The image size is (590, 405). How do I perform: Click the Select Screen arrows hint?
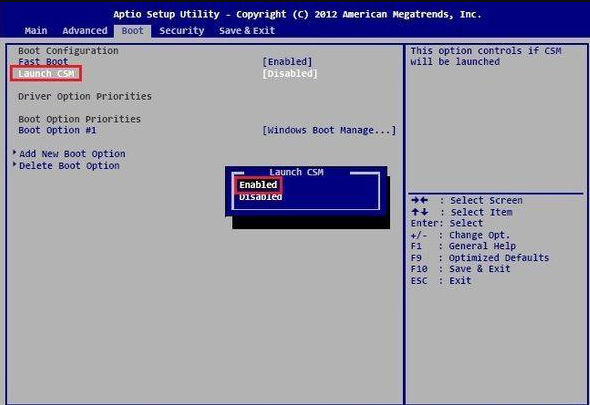(467, 200)
